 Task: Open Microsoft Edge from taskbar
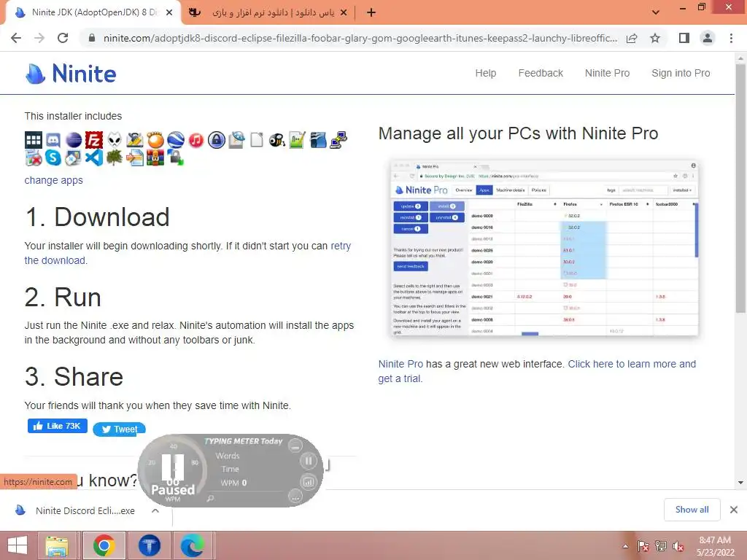[x=192, y=545]
